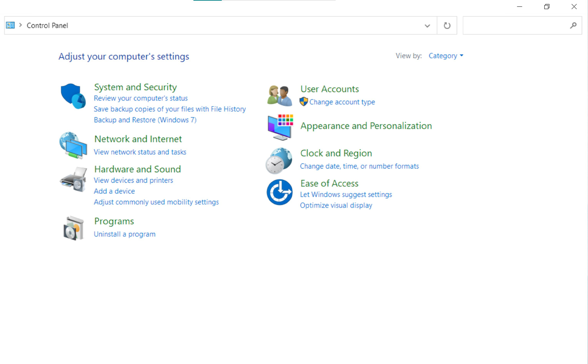Open Programs heading

114,221
